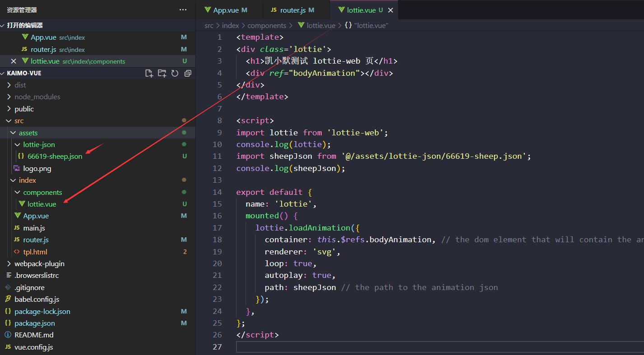
Task: Click the export default keyword on line 14
Action: (269, 192)
